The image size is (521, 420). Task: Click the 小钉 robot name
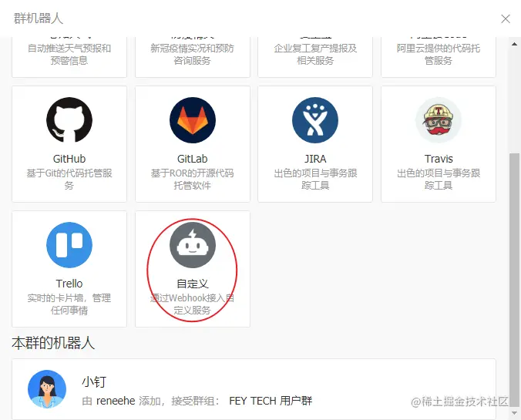(94, 381)
